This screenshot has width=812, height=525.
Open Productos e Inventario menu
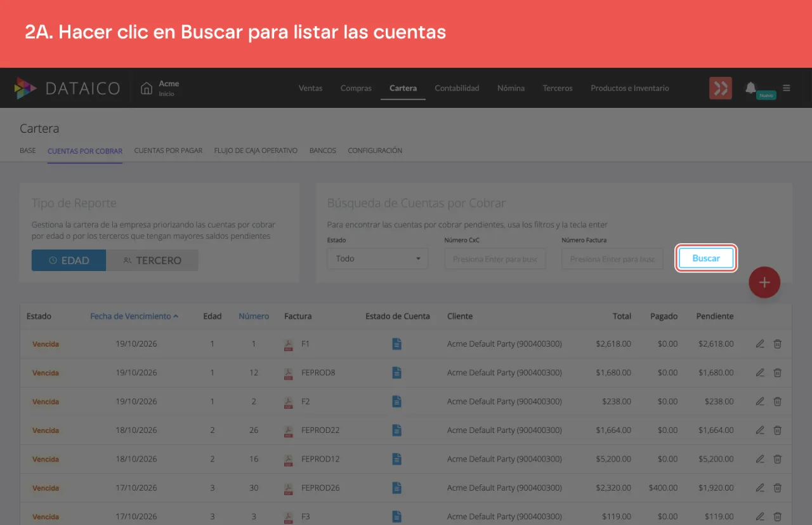[x=630, y=88]
